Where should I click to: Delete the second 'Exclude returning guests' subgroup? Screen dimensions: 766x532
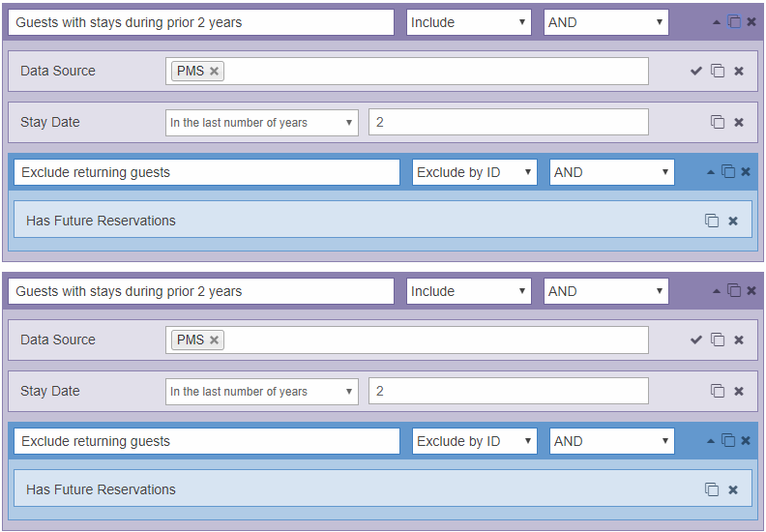tap(746, 441)
